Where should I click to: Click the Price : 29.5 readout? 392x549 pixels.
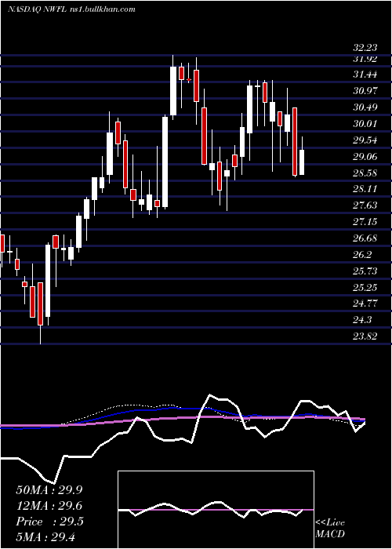(x=49, y=522)
